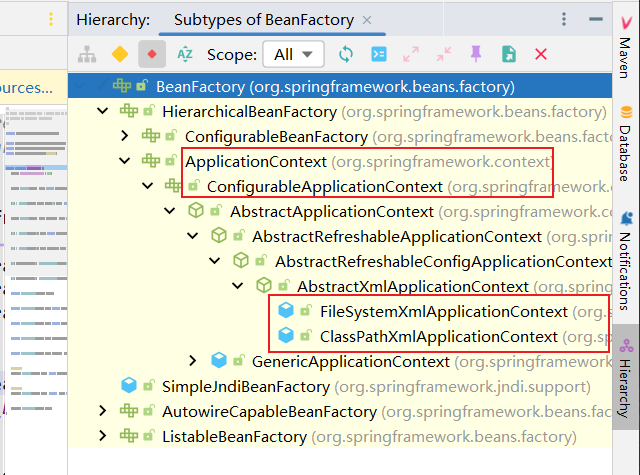Image resolution: width=640 pixels, height=475 pixels.
Task: Click the yellow diamond supertypes hierarchy icon
Action: [x=120, y=54]
